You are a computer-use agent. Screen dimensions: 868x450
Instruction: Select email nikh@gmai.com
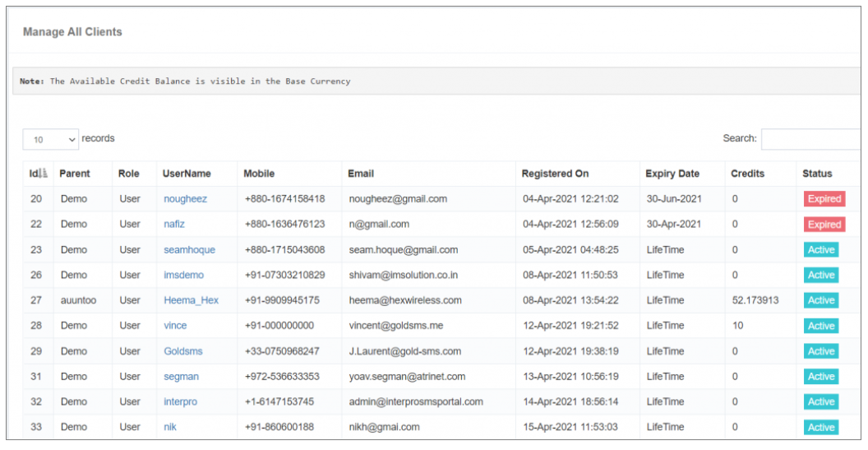384,427
